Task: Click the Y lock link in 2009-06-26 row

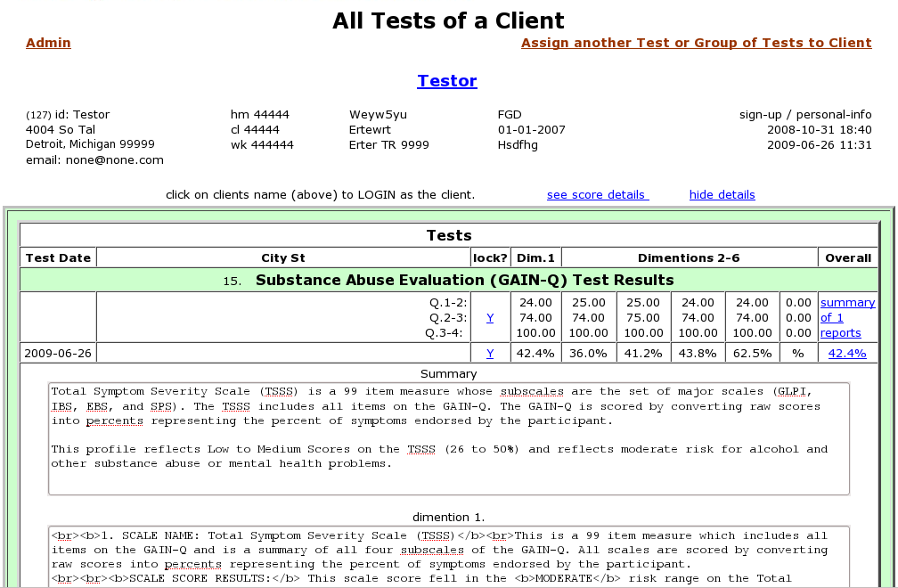Action: pyautogui.click(x=490, y=354)
